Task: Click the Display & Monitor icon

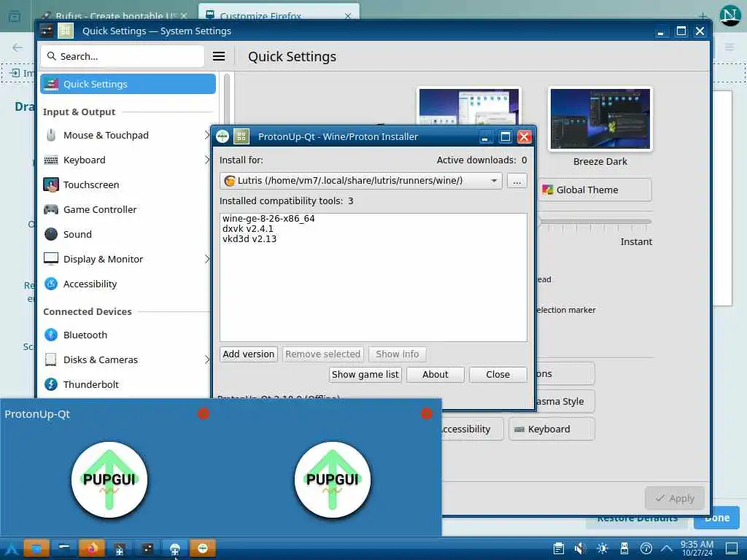Action: pyautogui.click(x=51, y=259)
